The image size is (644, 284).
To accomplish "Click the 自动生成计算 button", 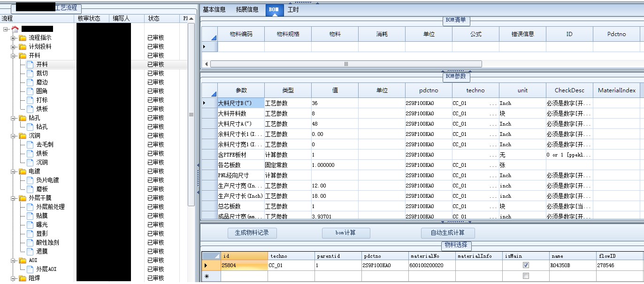I will 448,233.
